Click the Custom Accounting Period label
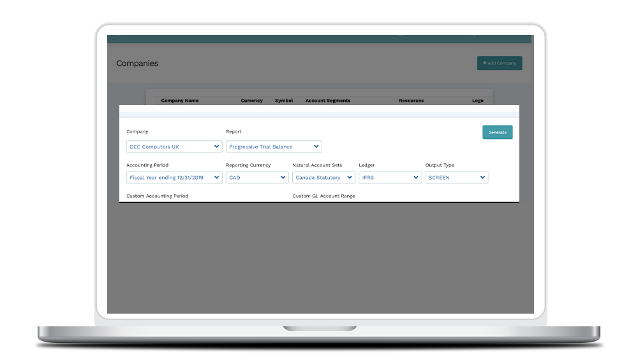The height and width of the screenshot is (364, 638). (157, 196)
